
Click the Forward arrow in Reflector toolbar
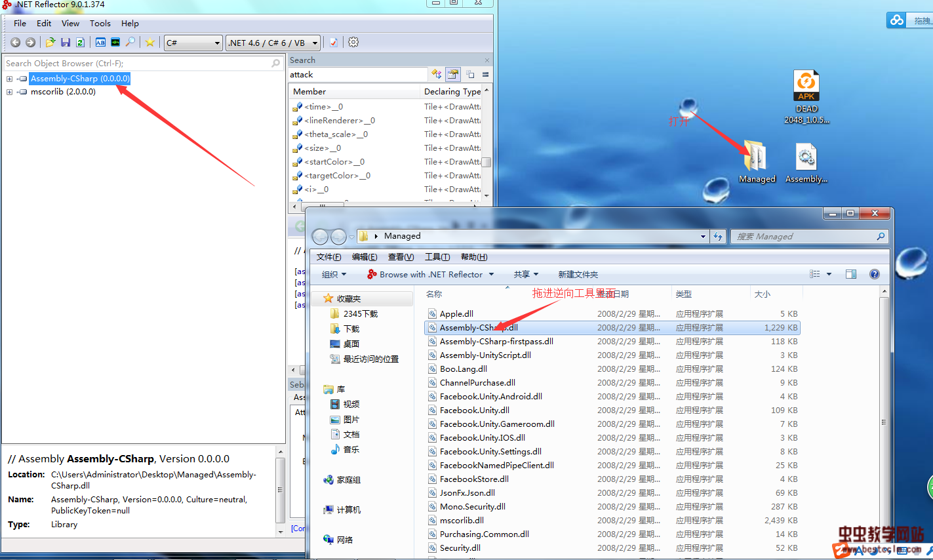point(30,43)
